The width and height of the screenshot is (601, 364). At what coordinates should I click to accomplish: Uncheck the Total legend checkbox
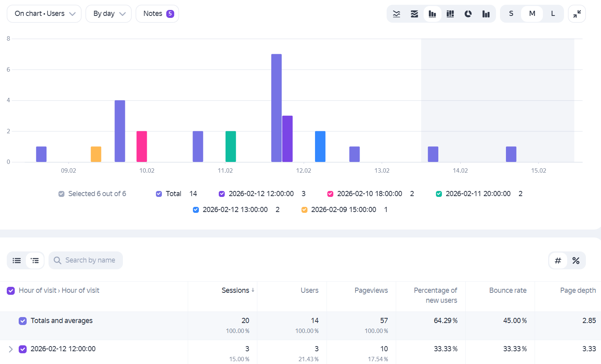159,194
